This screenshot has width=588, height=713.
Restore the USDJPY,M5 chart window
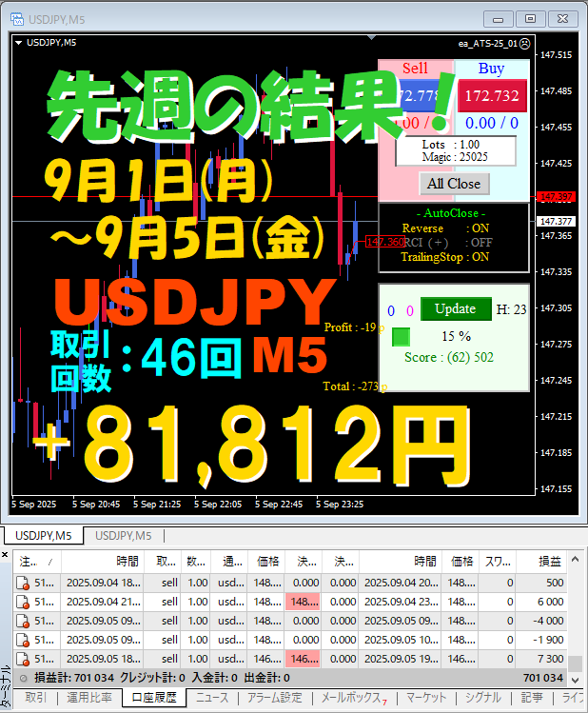coord(530,19)
